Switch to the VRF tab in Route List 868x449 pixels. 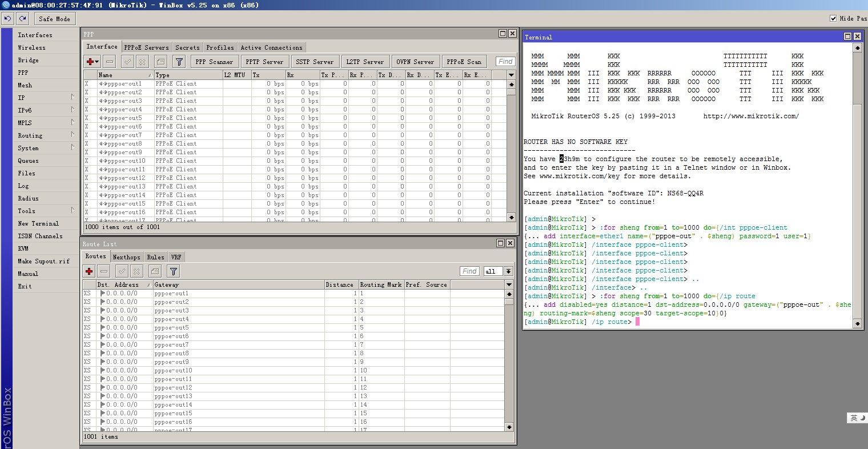(x=176, y=257)
